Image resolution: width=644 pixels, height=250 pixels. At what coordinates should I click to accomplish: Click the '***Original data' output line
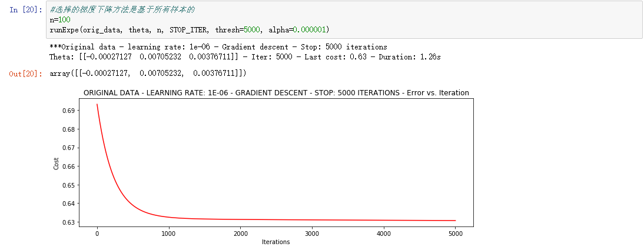pyautogui.click(x=218, y=47)
